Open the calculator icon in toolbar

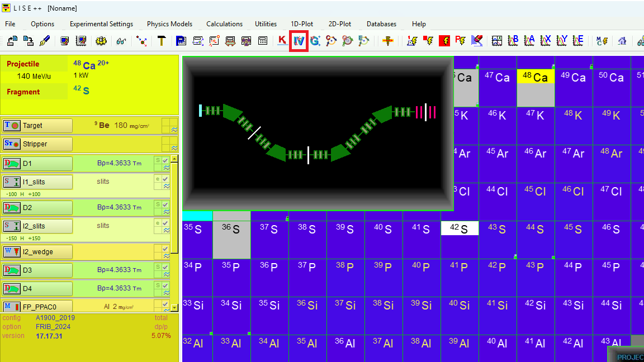tap(263, 41)
